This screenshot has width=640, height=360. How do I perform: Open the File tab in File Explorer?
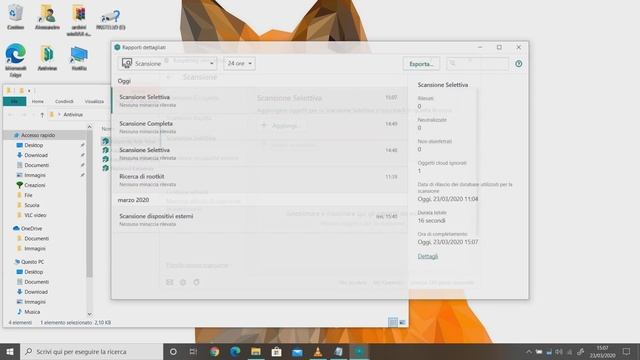[x=15, y=101]
